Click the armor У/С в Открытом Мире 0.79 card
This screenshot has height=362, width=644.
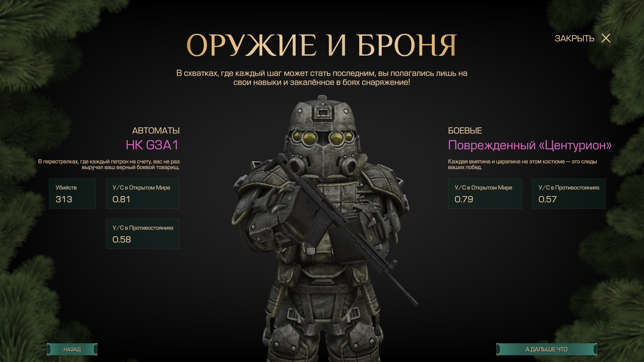[x=485, y=194]
